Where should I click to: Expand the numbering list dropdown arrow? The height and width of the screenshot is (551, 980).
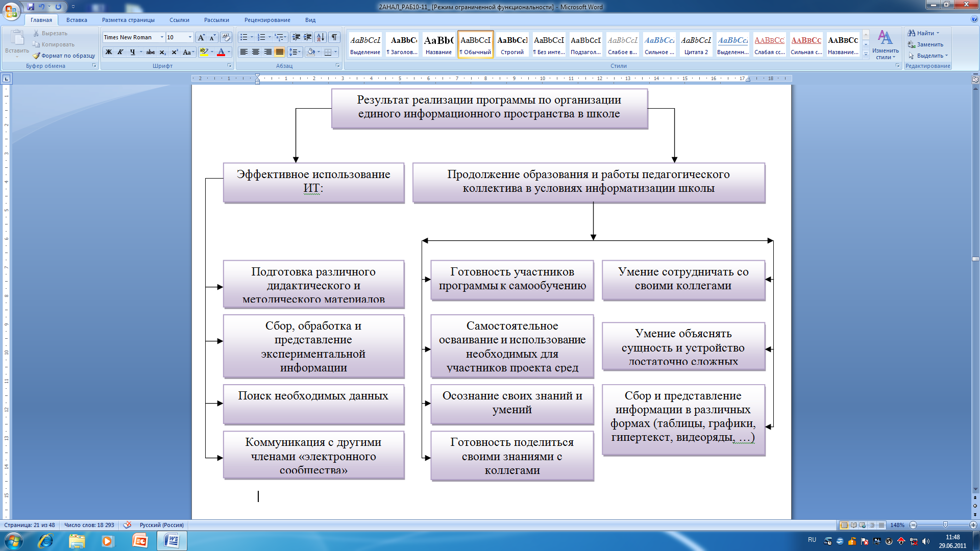(x=269, y=37)
